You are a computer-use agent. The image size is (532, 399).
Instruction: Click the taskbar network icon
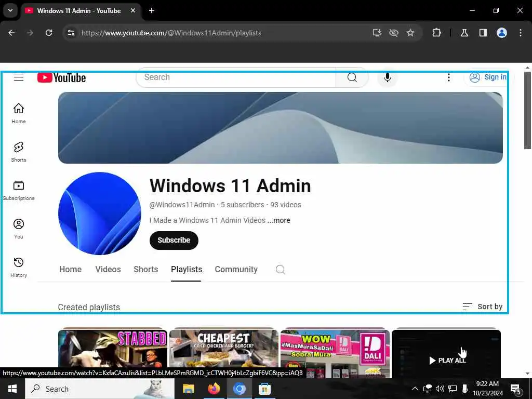click(453, 389)
